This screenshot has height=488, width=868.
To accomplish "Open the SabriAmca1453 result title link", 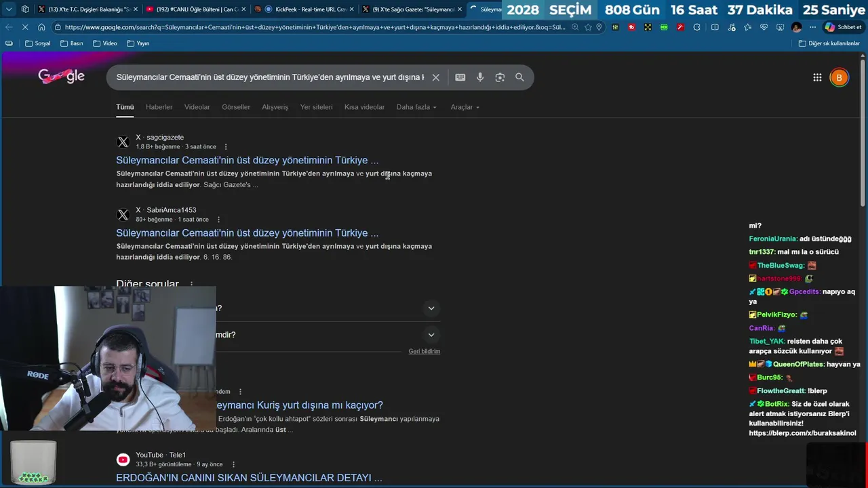I will [247, 232].
